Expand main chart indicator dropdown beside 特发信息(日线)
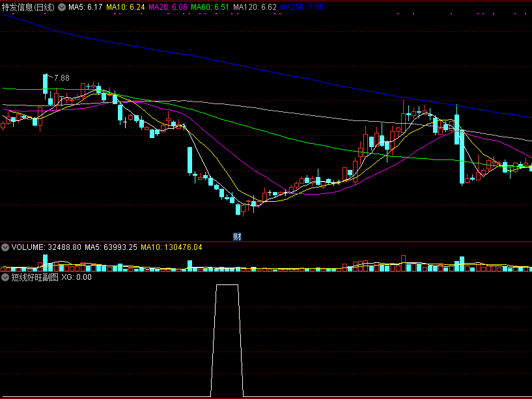The height and width of the screenshot is (399, 532). pos(62,7)
